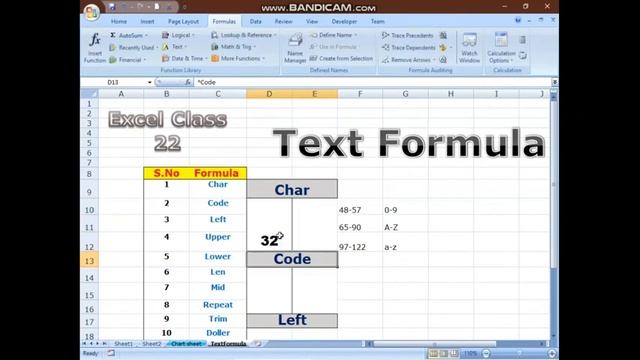Open the Insert Function dialog
Image resolution: width=640 pixels, height=360 pixels.
point(95,48)
